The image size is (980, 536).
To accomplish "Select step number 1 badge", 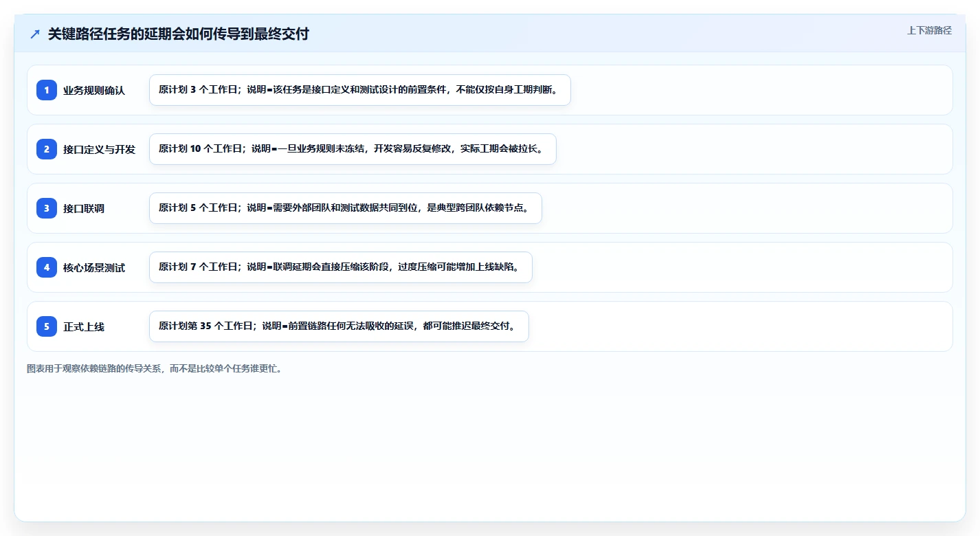I will [47, 90].
